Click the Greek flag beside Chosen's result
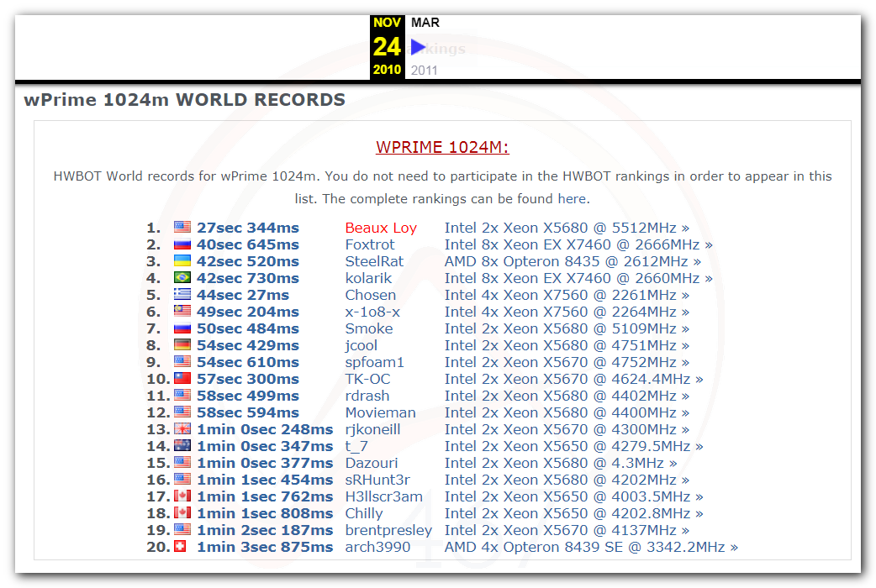Viewport: 876px width, 588px height. pos(182,294)
